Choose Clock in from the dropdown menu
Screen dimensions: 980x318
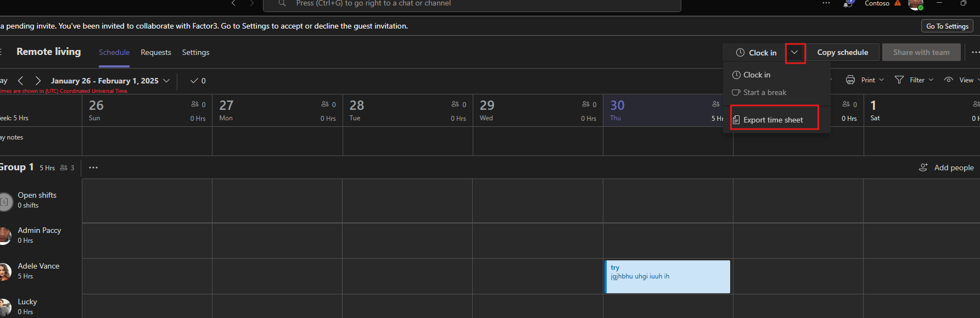coord(757,75)
